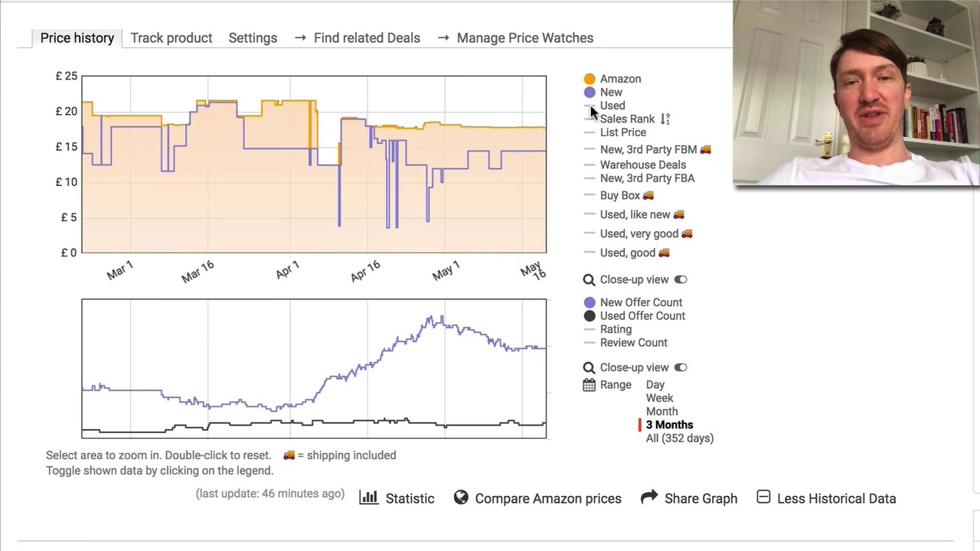Image resolution: width=980 pixels, height=551 pixels.
Task: Click the sort icon beside Sales Rank
Action: click(x=665, y=119)
